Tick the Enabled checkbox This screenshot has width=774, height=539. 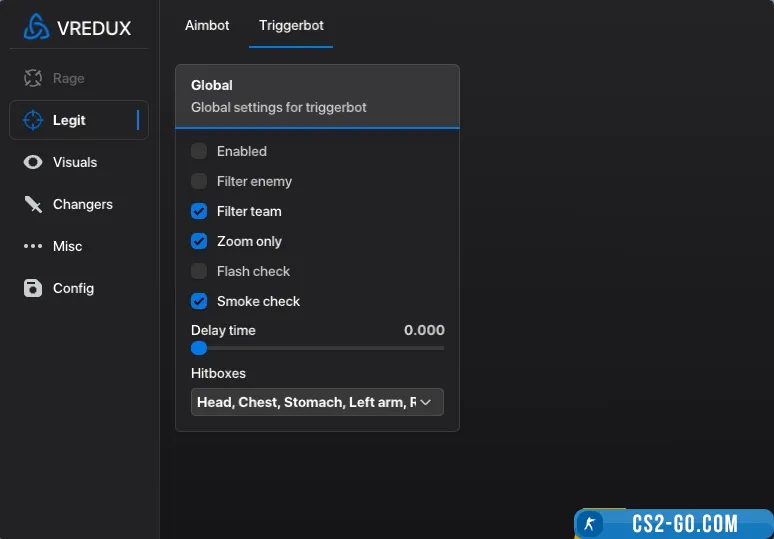(x=199, y=151)
